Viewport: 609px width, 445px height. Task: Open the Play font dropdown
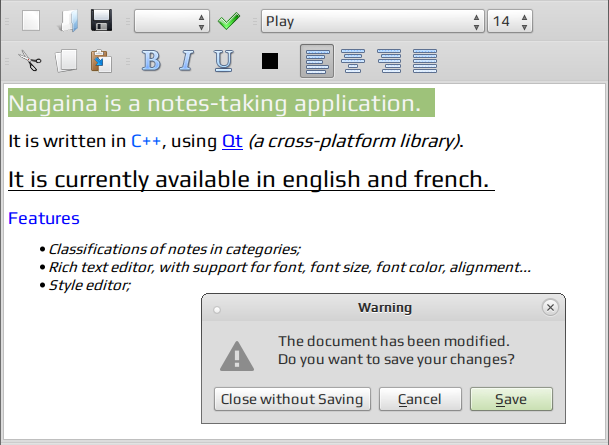372,21
